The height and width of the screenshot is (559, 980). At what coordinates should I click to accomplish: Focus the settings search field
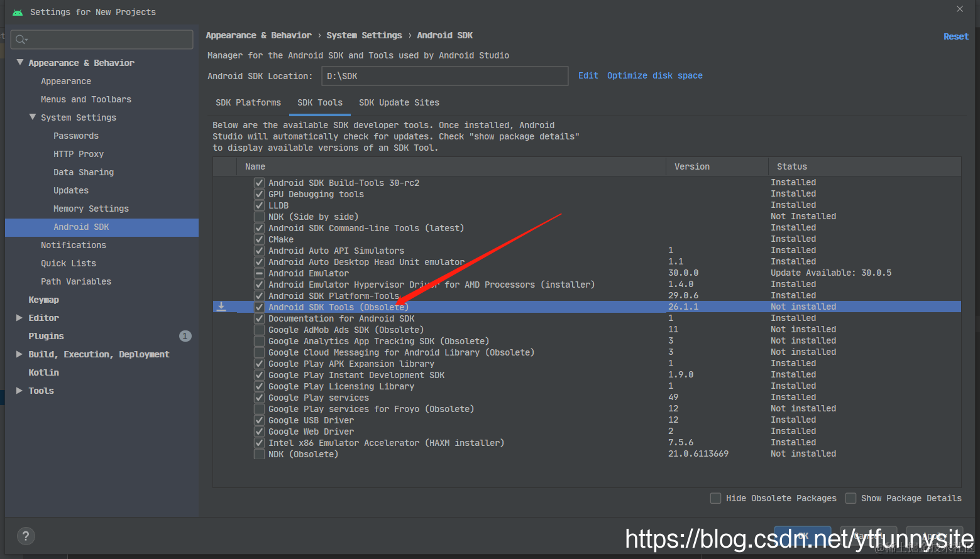(x=102, y=40)
